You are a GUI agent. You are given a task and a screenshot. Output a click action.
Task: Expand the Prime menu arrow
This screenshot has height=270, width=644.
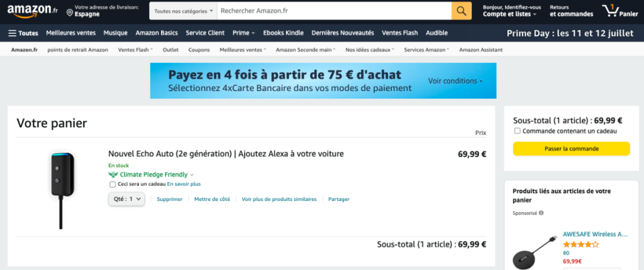253,33
